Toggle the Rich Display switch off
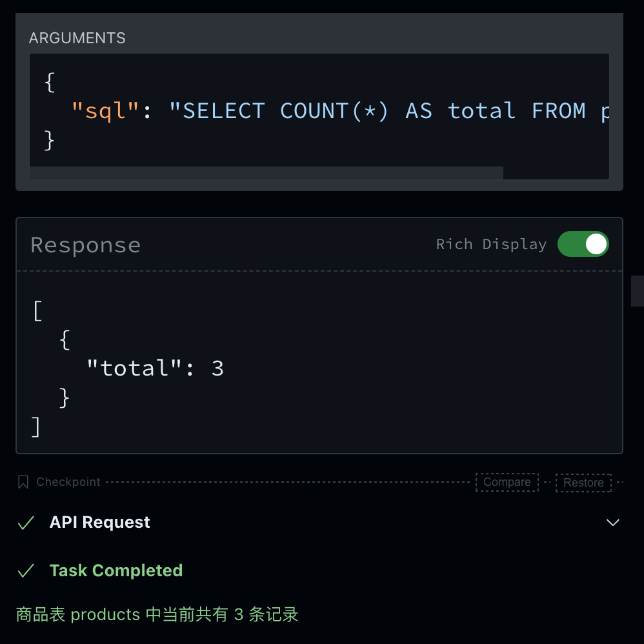The width and height of the screenshot is (644, 644). (x=583, y=244)
